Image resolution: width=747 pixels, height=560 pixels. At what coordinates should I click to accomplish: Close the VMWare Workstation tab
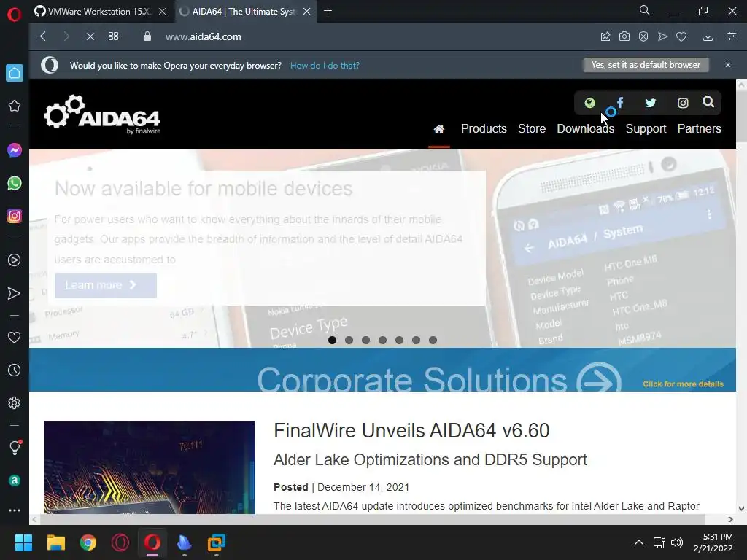(163, 12)
